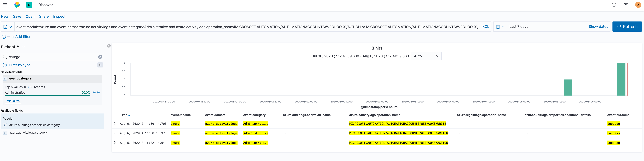Open the Inspect panel
This screenshot has width=644, height=161.
tap(59, 16)
